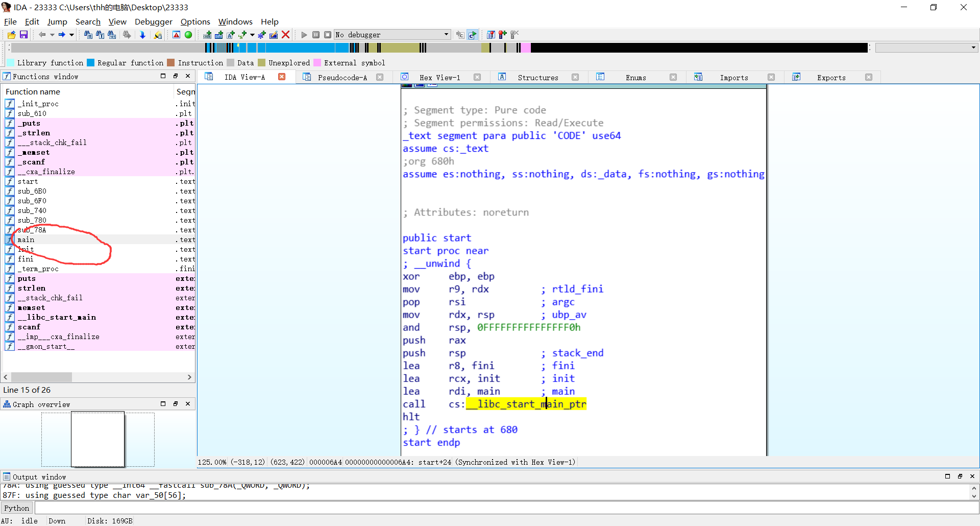This screenshot has height=526, width=980.
Task: Click the binoculars text search icon
Action: click(x=100, y=35)
